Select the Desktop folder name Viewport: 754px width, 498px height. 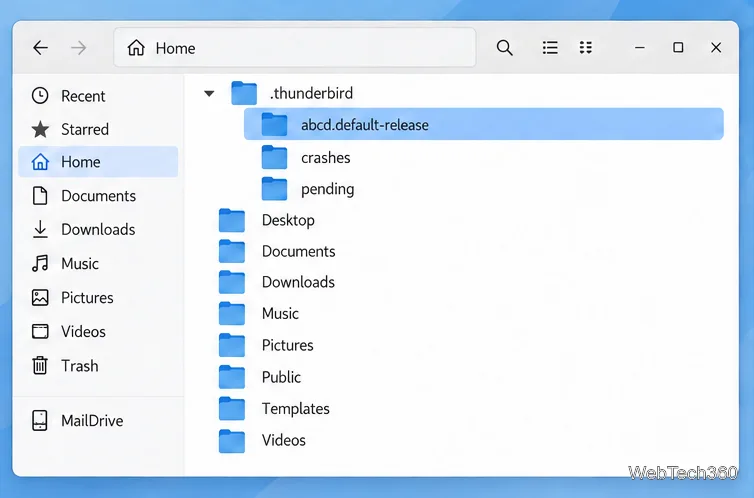[x=288, y=221]
